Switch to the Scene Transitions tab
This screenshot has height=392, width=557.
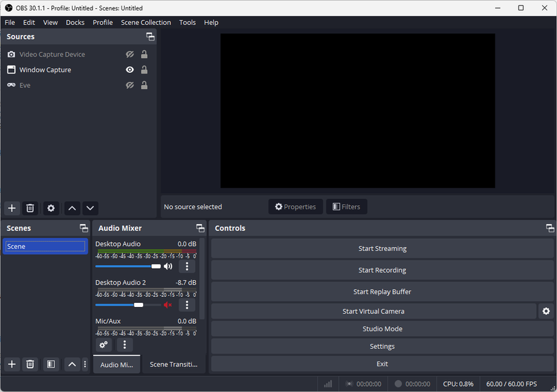(x=174, y=364)
